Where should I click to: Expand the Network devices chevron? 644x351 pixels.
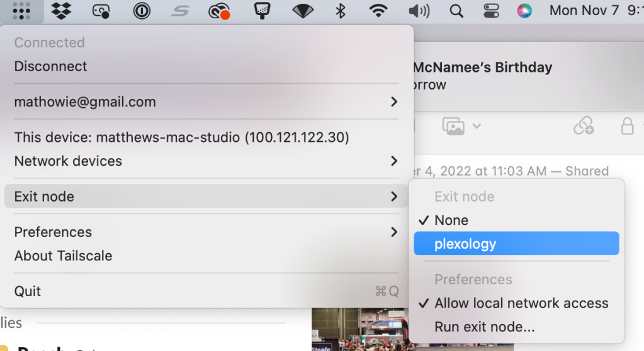click(x=394, y=161)
